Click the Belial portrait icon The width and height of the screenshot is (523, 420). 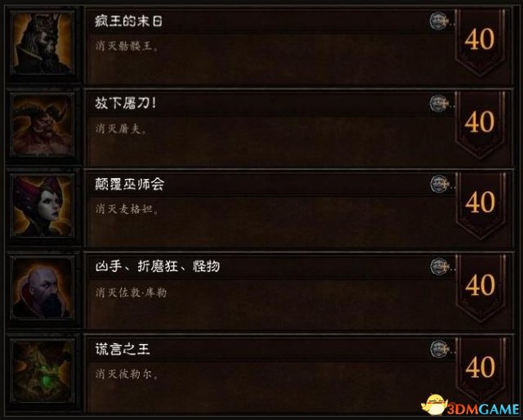pyautogui.click(x=42, y=371)
